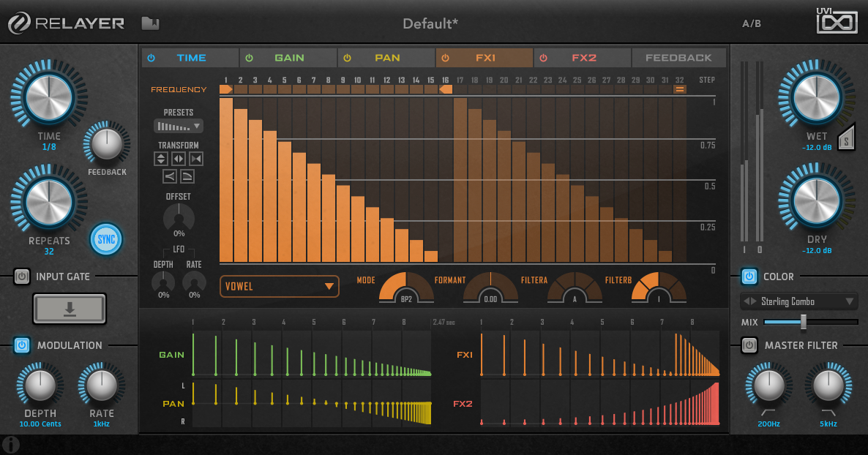Switch to the TIME tab

[190, 58]
